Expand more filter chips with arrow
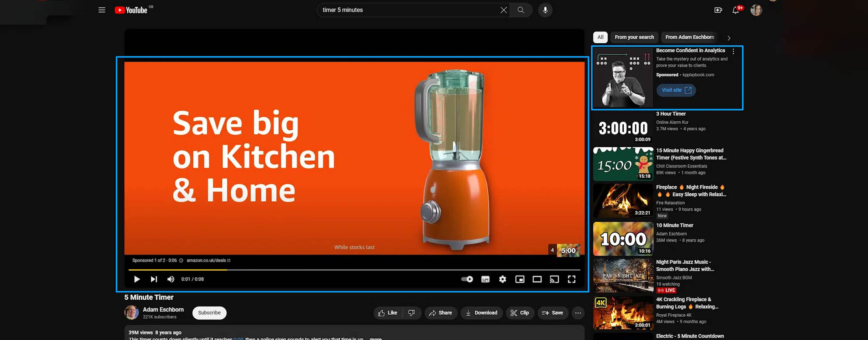This screenshot has height=340, width=868. [x=729, y=38]
